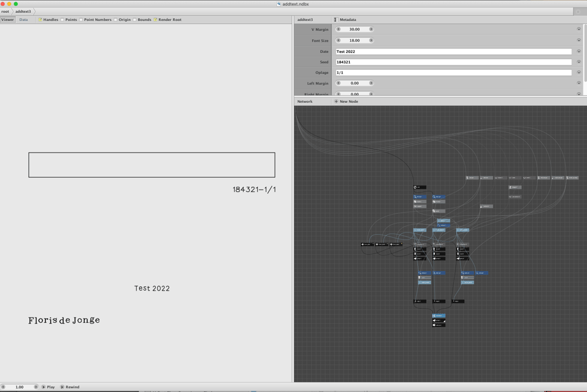Step the frame number forward with right arrow
The height and width of the screenshot is (392, 587).
[36, 387]
